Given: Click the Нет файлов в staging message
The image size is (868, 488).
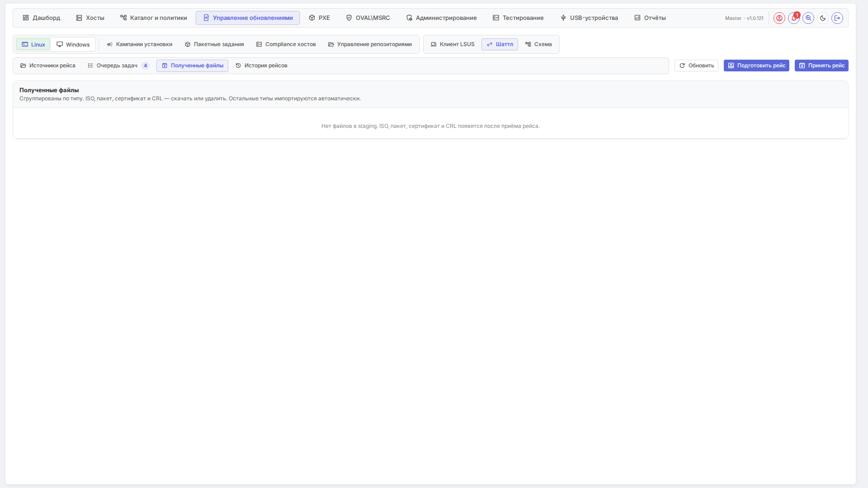Looking at the screenshot, I should click(x=430, y=126).
